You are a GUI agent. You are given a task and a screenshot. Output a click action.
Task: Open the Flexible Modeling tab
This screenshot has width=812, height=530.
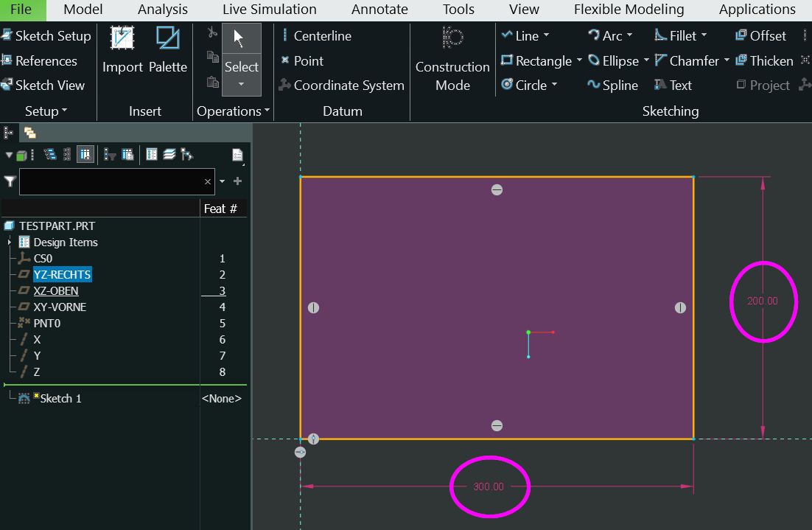629,10
